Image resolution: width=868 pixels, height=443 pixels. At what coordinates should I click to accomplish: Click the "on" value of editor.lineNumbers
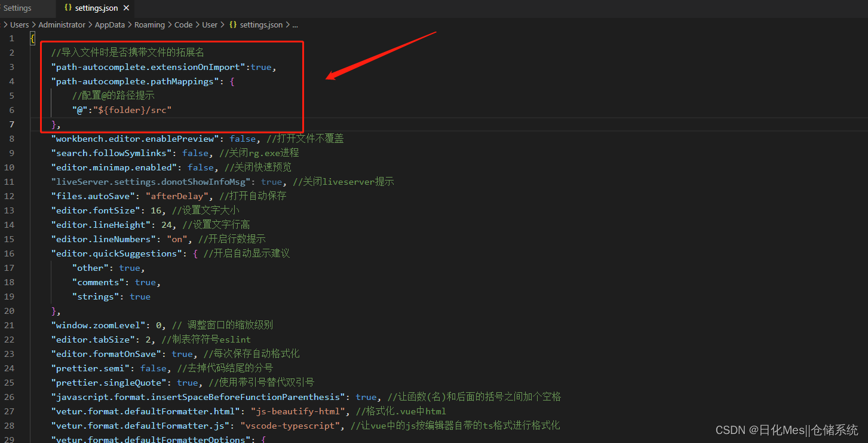tap(177, 239)
